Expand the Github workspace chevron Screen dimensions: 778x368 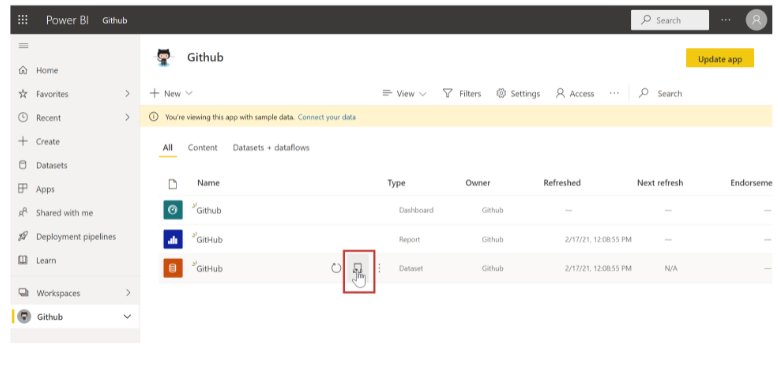(x=128, y=316)
